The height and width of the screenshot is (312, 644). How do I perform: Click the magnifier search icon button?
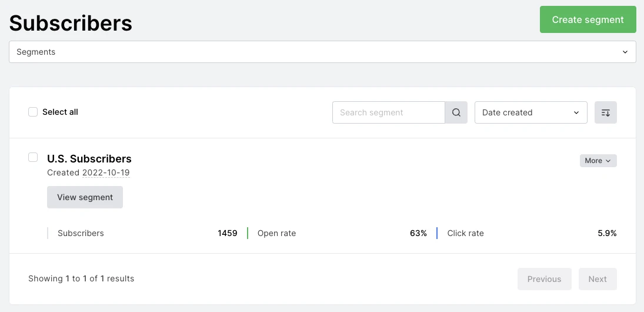[x=456, y=112]
